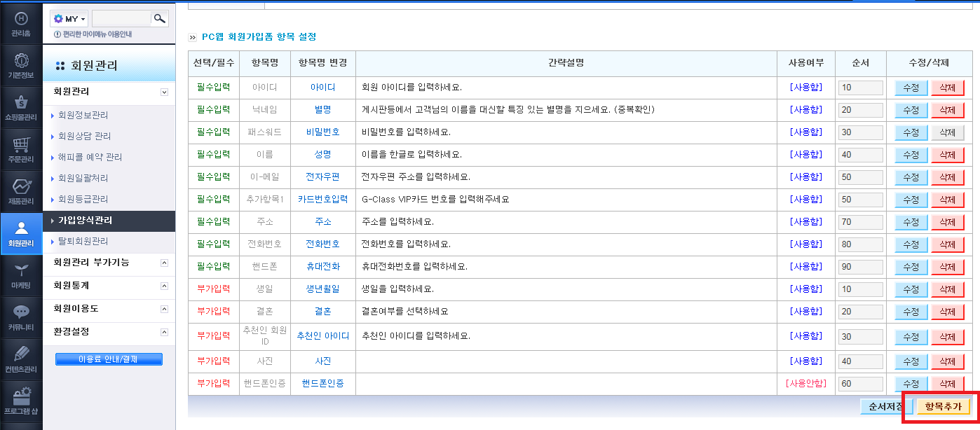
Task: Click the 항목추가 button
Action: (x=943, y=406)
